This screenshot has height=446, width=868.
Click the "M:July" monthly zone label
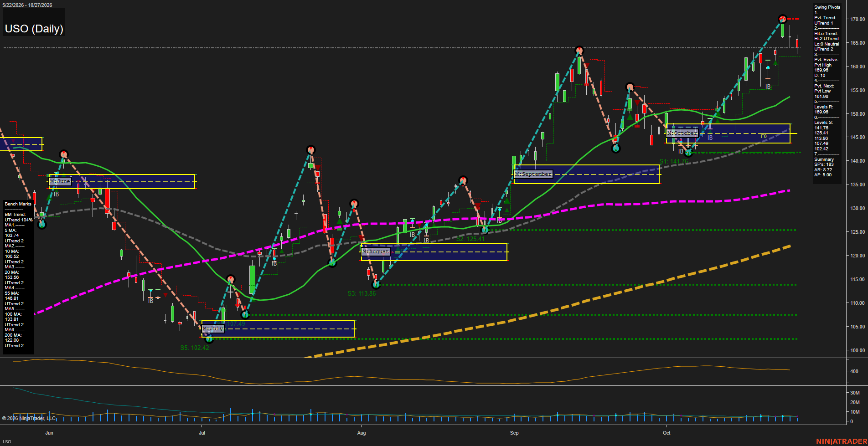click(213, 328)
